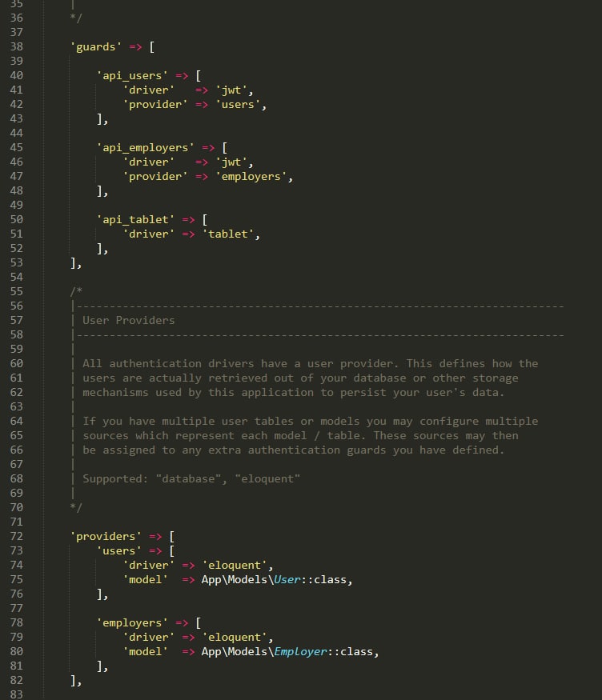Click the 'users' value on line 42
The width and height of the screenshot is (602, 700).
click(x=238, y=105)
